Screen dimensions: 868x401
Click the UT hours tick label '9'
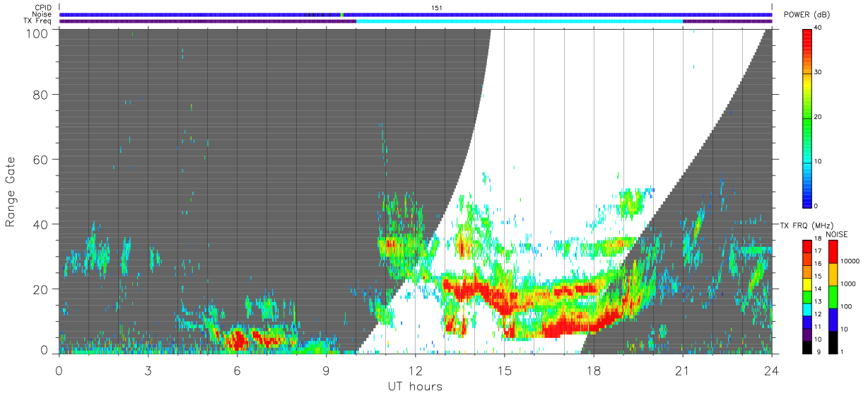pos(326,371)
